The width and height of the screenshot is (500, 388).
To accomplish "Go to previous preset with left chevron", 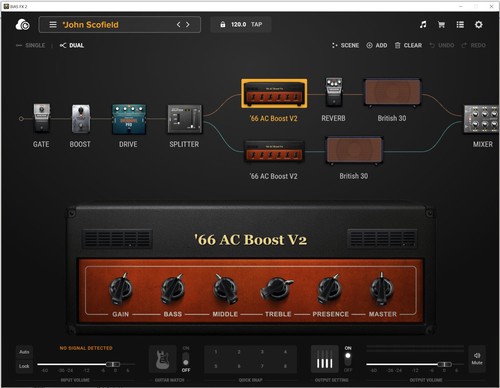I will pos(179,24).
